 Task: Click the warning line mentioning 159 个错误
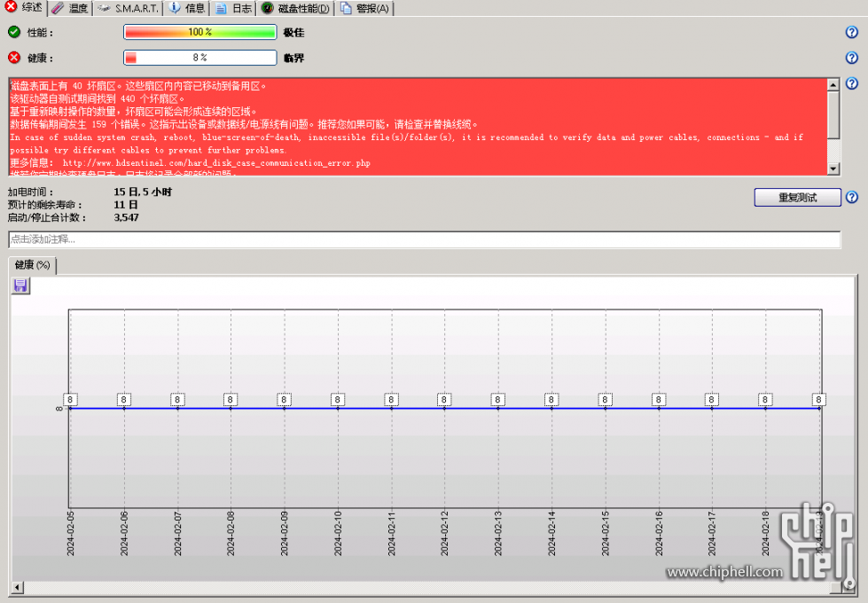(x=244, y=124)
